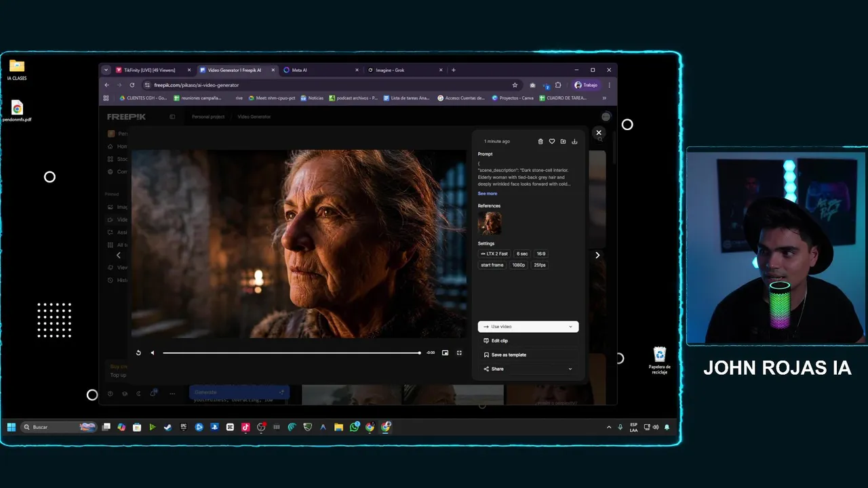Open the IA CLASES desktop folder

tap(17, 70)
